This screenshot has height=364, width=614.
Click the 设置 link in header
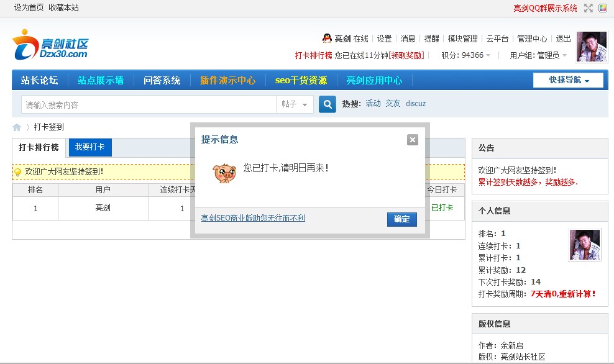click(x=384, y=39)
